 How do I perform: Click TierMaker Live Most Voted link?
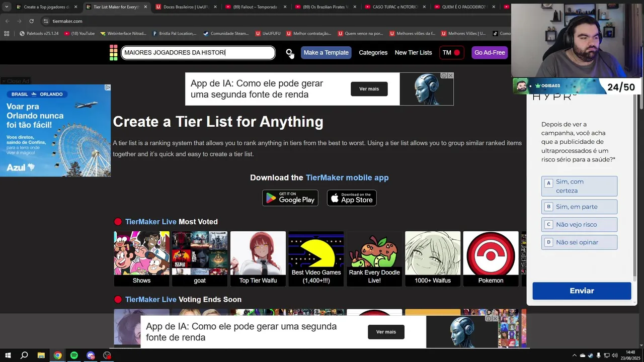point(150,222)
